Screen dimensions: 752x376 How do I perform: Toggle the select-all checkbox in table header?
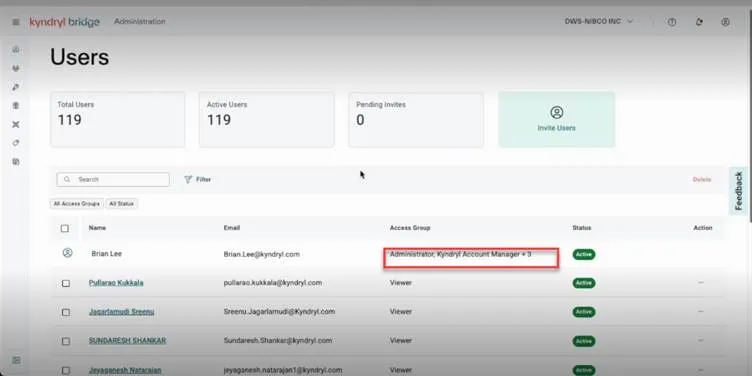coord(65,228)
